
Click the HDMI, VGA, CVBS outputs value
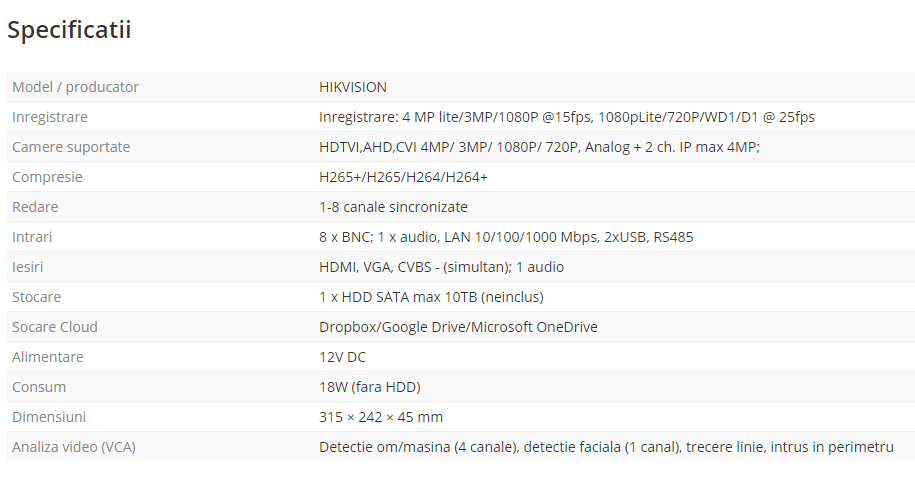click(x=441, y=267)
